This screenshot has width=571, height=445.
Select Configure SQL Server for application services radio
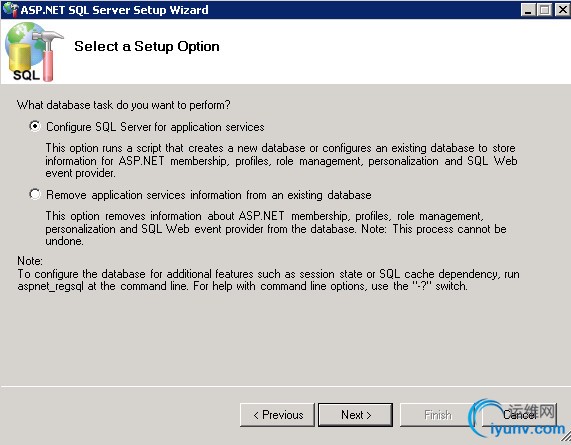[35, 126]
